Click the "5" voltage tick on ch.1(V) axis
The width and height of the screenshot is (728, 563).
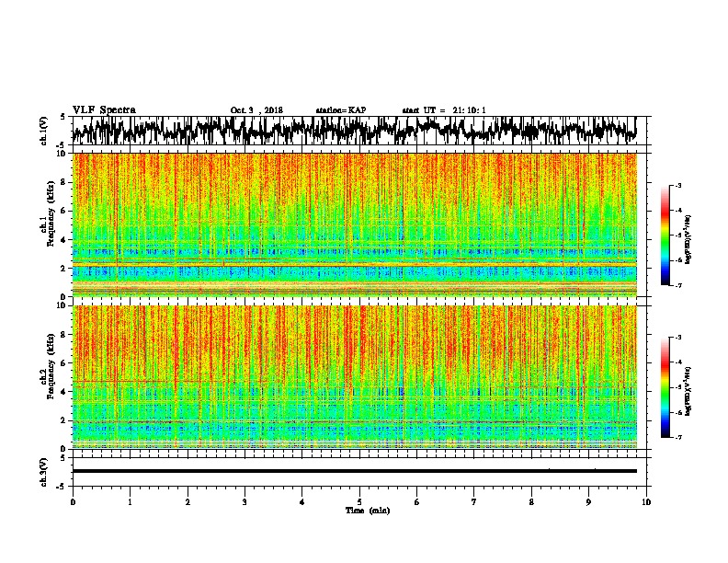point(63,117)
